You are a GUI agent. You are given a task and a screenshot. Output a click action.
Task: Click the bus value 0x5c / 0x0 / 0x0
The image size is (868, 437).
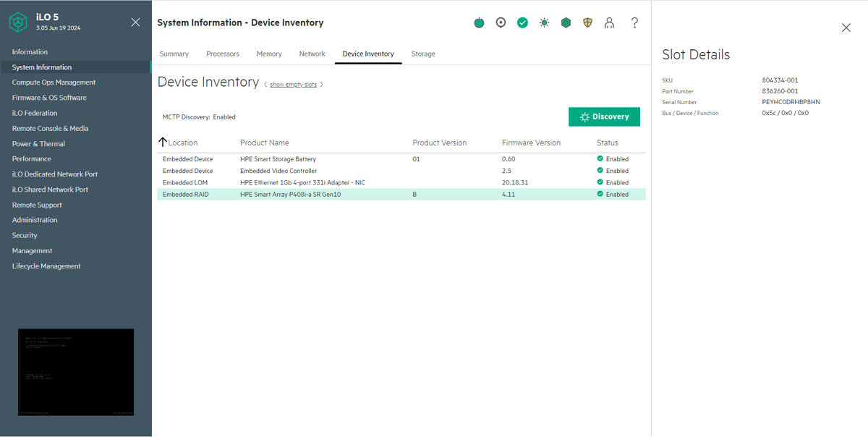tap(786, 113)
